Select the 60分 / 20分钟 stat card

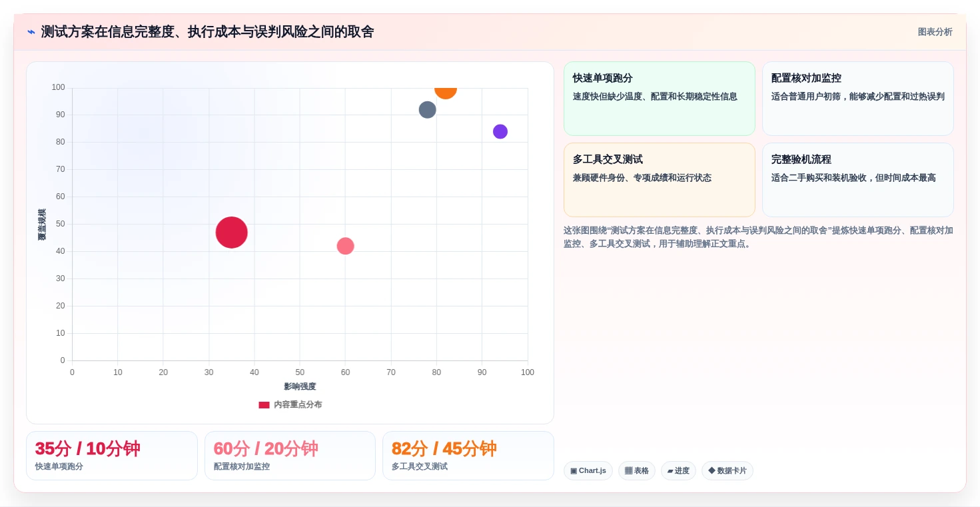tap(290, 456)
